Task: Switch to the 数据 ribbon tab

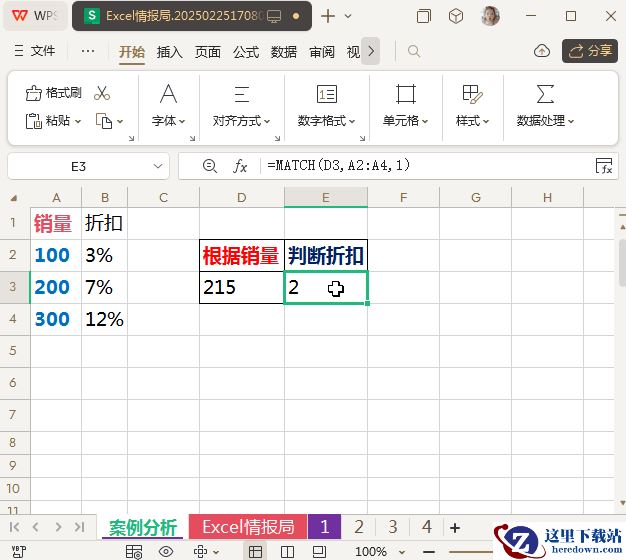Action: 284,52
